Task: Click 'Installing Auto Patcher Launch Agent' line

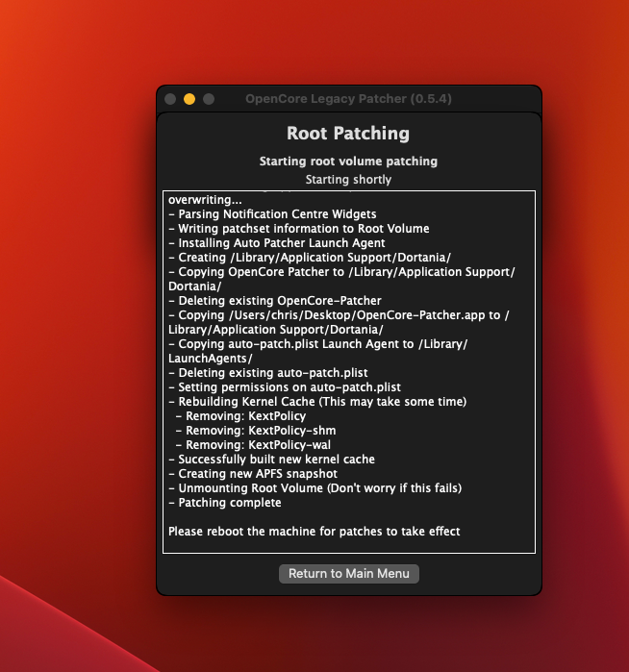Action: coord(277,243)
